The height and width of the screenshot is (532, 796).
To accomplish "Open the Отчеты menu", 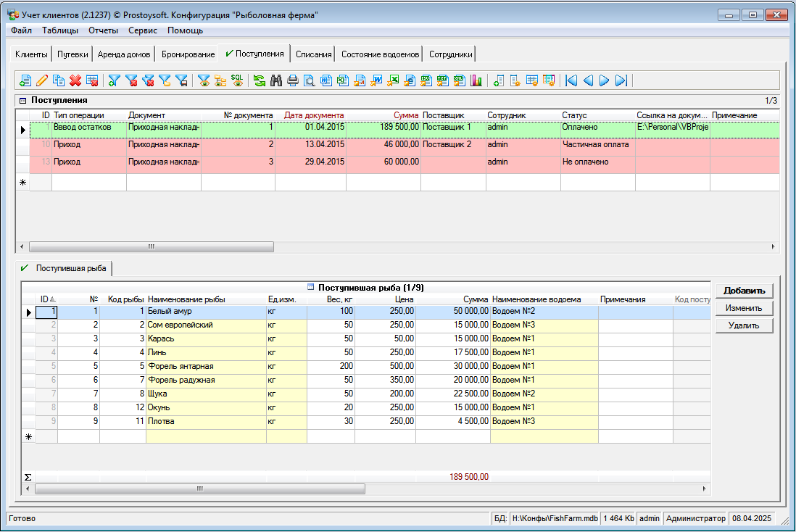I will tap(103, 30).
